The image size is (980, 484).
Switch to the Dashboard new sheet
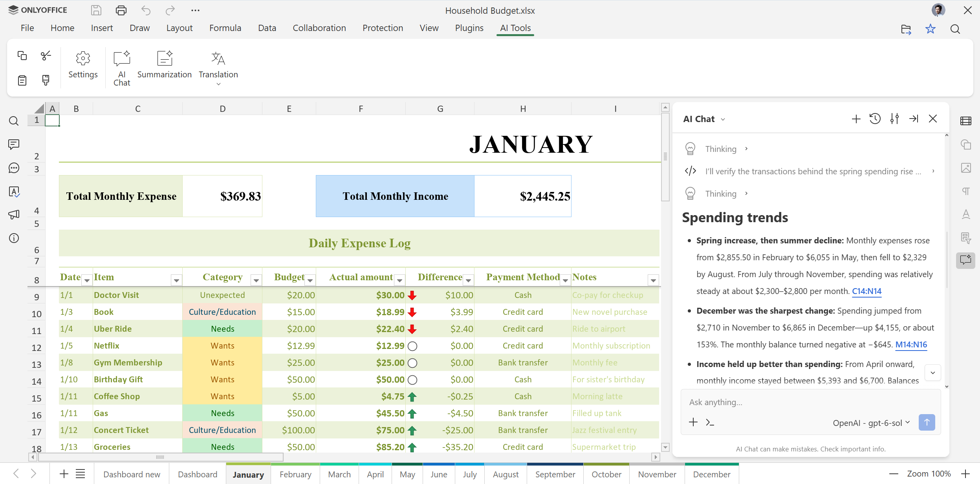(x=132, y=474)
